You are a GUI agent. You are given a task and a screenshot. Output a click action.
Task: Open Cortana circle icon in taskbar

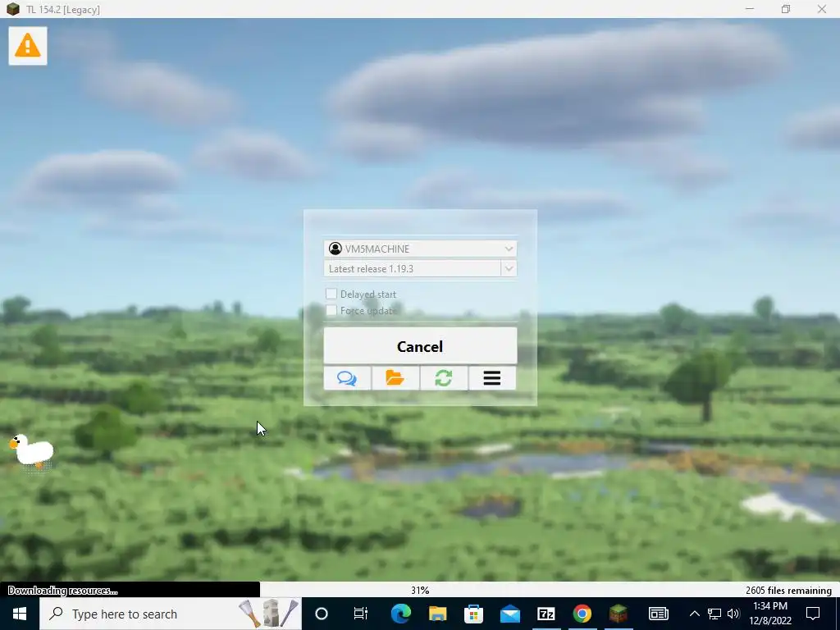[322, 614]
